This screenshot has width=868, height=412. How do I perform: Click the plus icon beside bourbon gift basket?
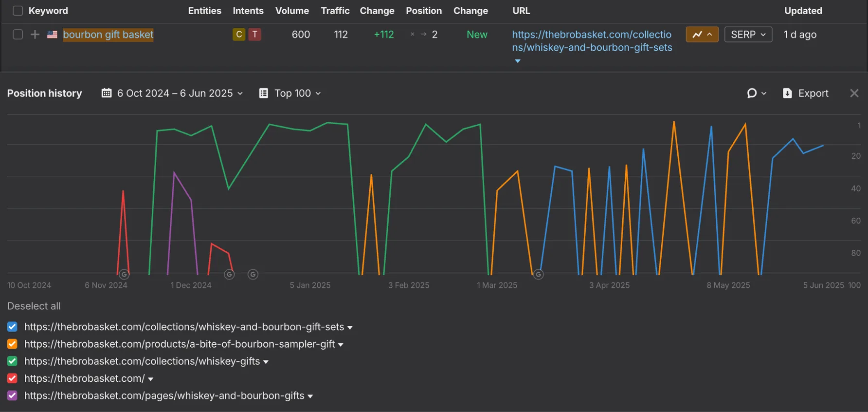(x=35, y=35)
